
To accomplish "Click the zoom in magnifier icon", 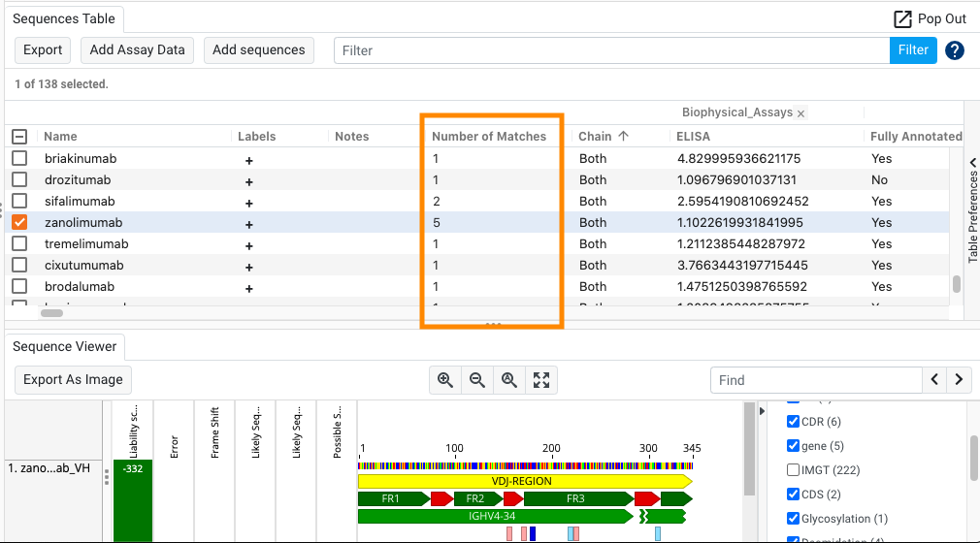I will click(x=445, y=380).
